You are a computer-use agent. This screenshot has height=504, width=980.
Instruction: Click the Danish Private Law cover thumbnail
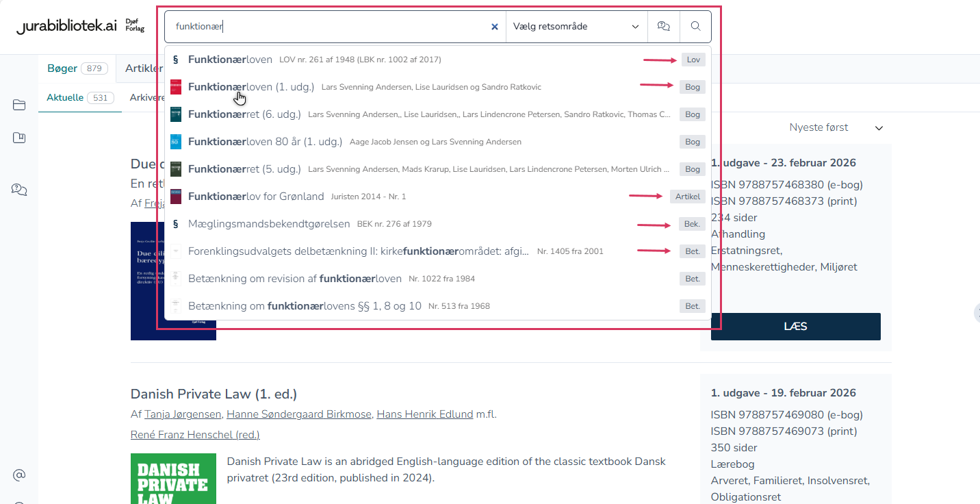point(173,478)
